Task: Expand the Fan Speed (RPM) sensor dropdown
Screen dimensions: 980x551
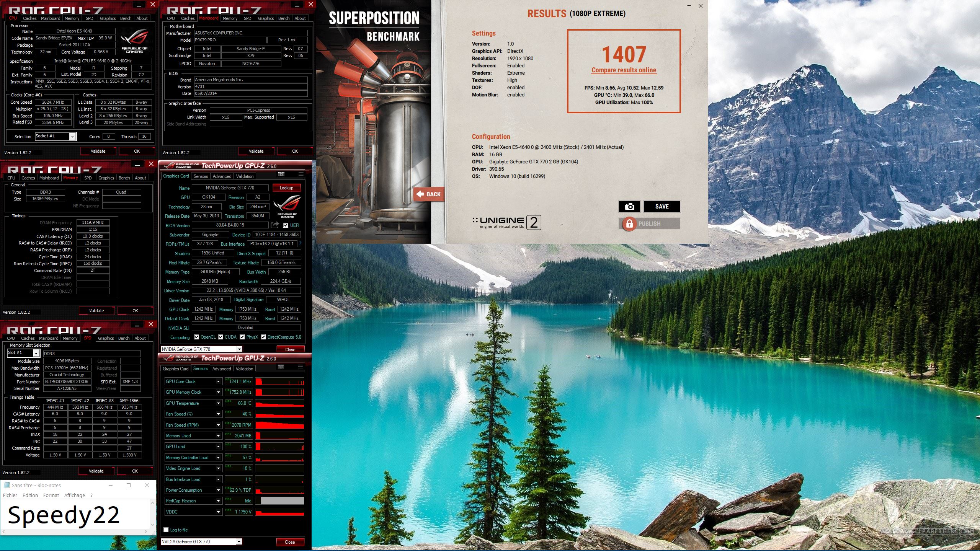Action: [218, 425]
